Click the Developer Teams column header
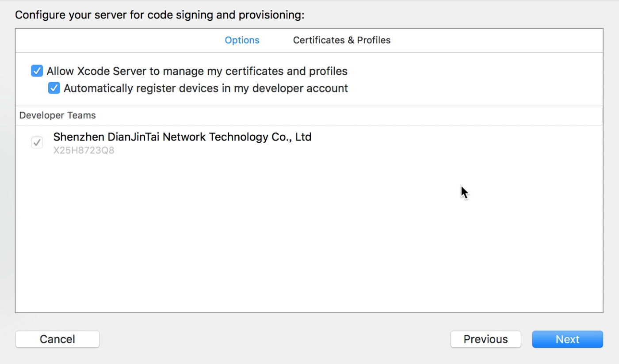619x364 pixels. 57,115
